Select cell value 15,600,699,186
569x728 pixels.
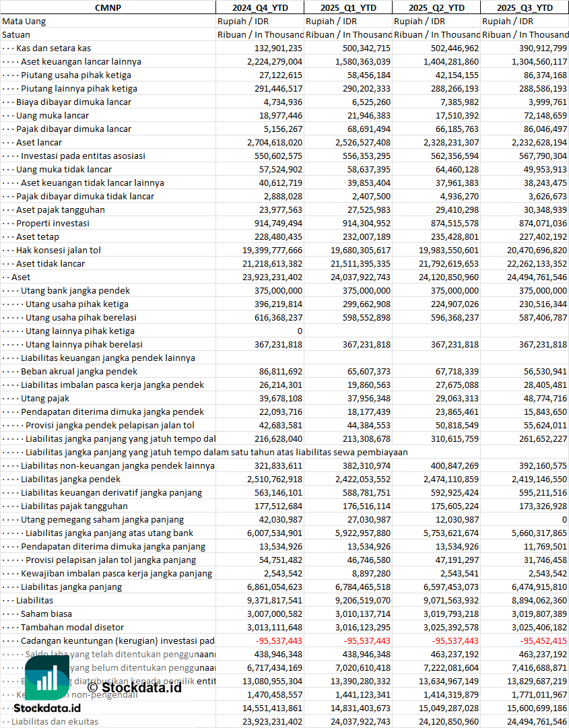[x=537, y=708]
